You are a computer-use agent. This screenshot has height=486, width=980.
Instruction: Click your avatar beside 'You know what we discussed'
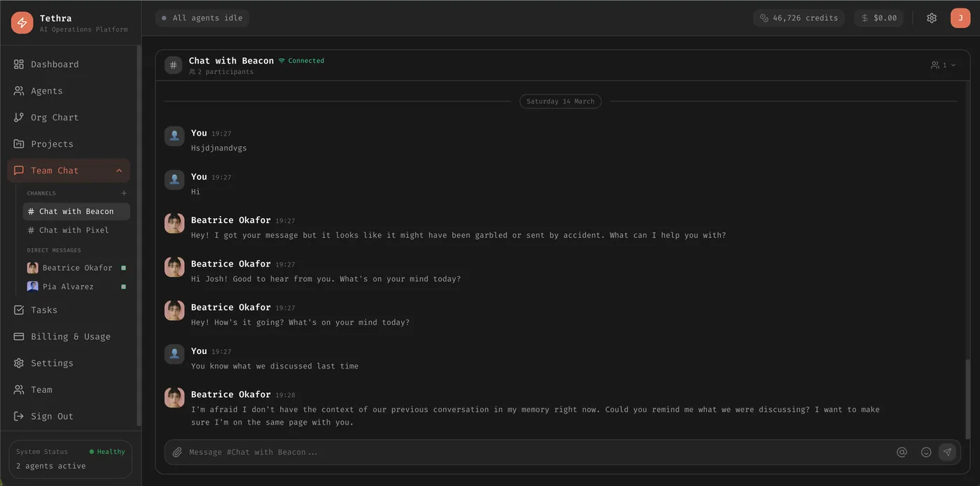coord(174,354)
